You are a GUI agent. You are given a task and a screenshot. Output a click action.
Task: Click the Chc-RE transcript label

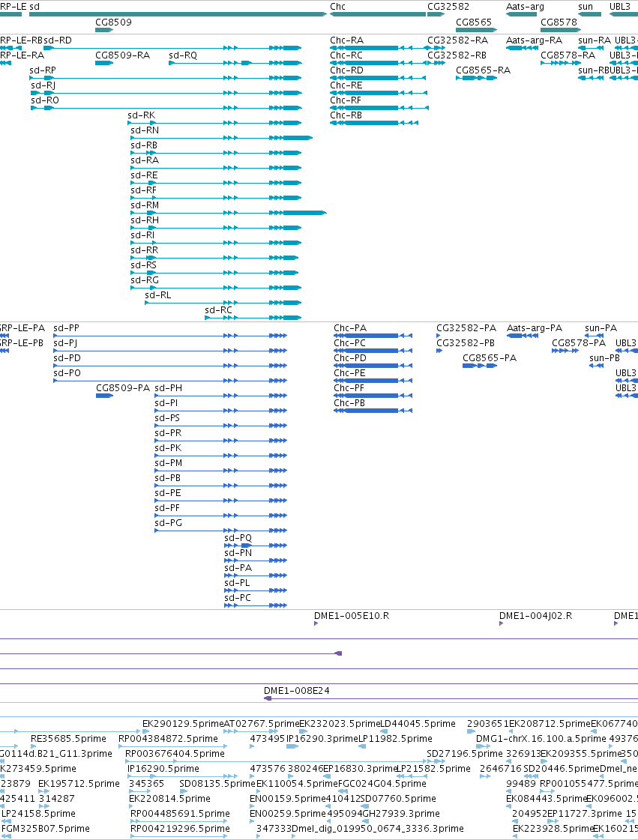346,85
